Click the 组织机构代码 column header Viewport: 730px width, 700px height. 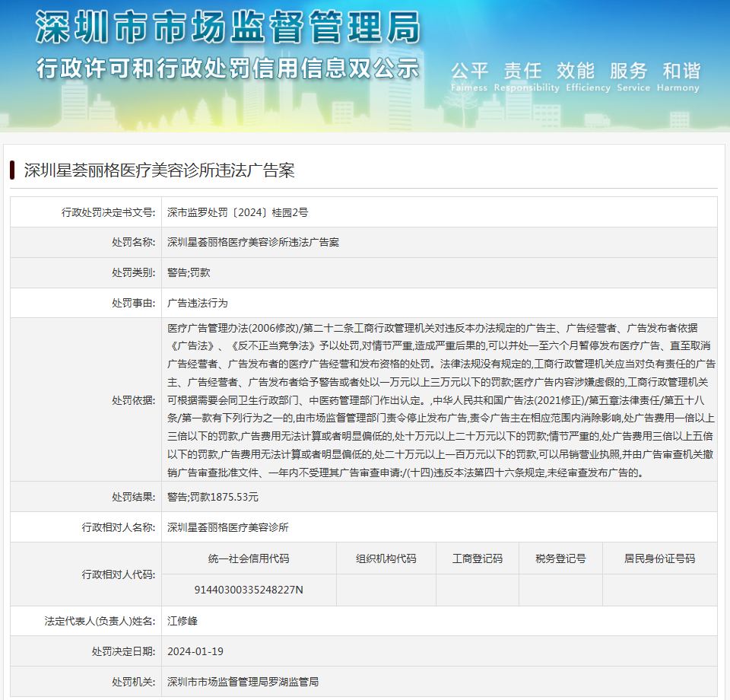tap(386, 558)
